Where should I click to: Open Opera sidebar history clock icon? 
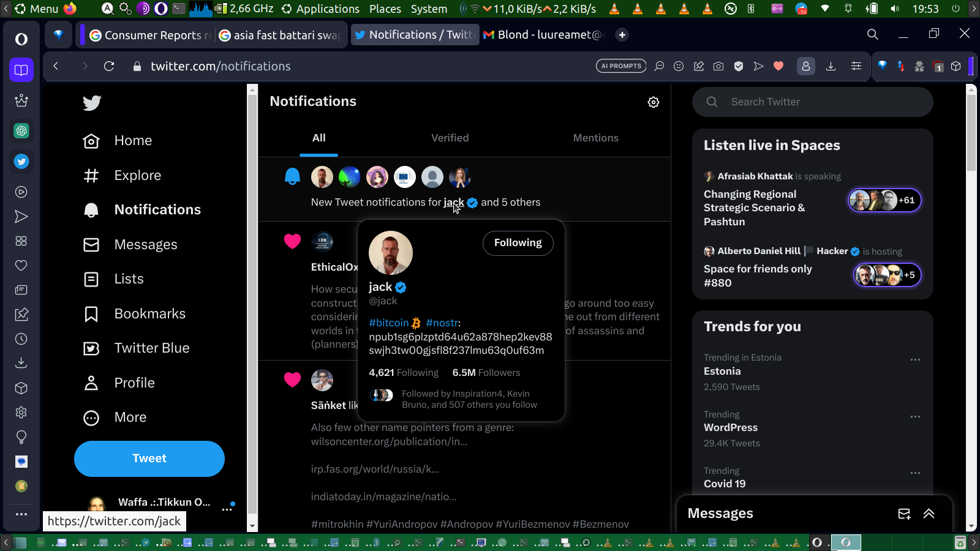click(21, 339)
